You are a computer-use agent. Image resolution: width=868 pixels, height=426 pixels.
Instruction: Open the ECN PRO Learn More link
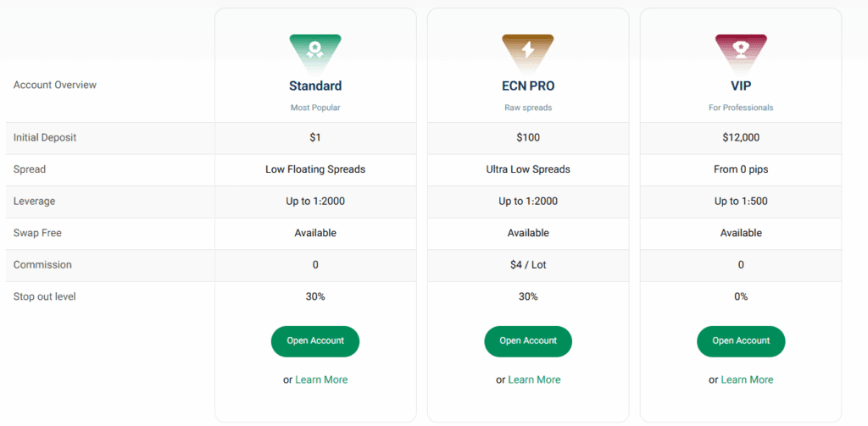click(x=534, y=380)
